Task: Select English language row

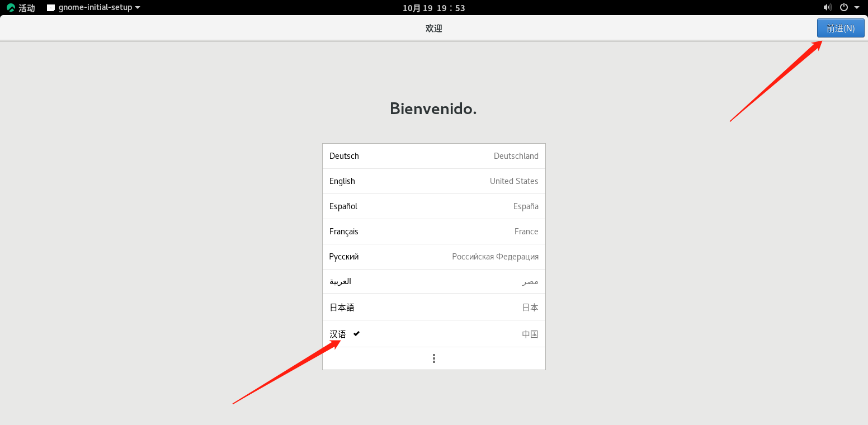Action: coord(434,181)
